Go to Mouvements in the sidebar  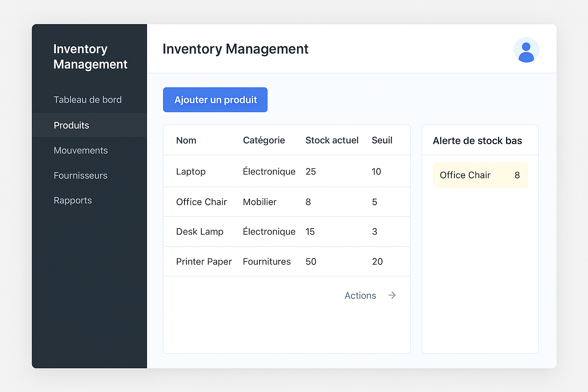[x=81, y=150]
